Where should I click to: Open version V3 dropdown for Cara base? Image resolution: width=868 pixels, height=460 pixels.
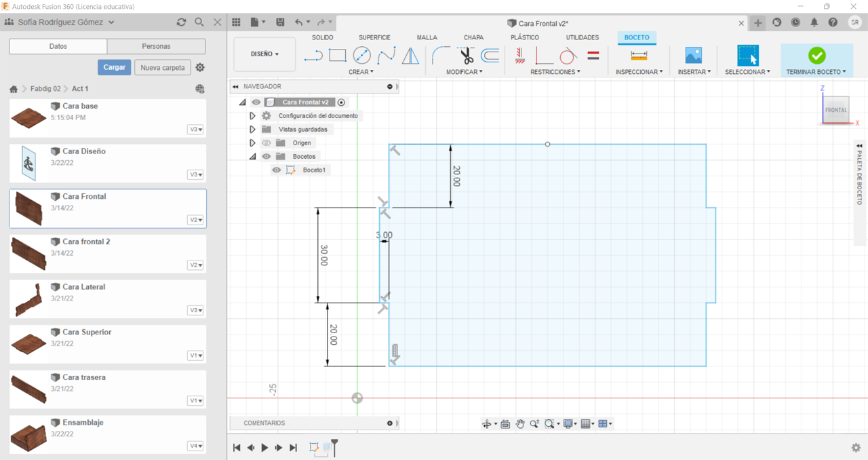[x=195, y=130]
